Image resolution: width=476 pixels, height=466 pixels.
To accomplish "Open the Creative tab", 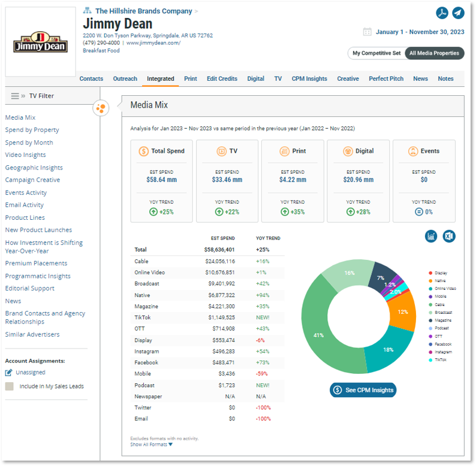I will (348, 78).
